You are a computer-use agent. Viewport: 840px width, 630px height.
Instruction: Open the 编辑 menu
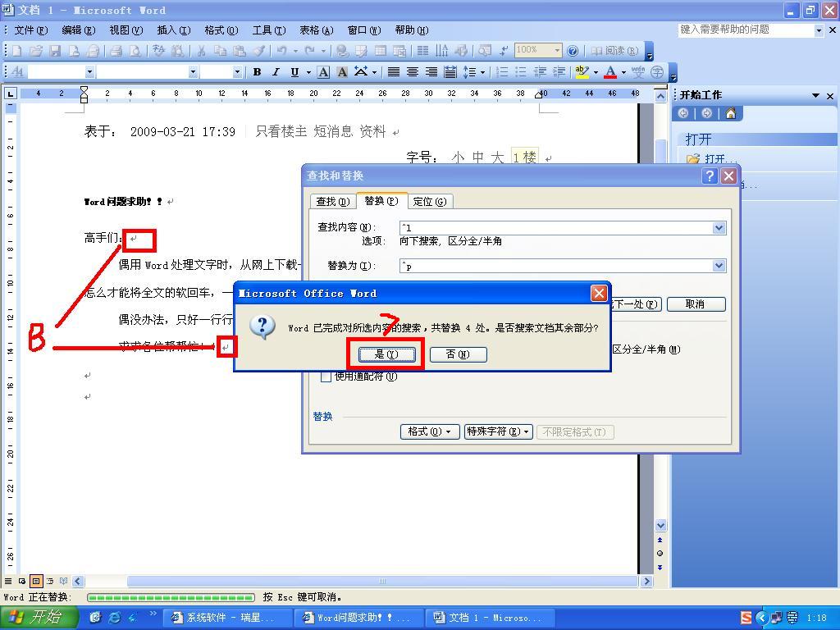(x=78, y=30)
